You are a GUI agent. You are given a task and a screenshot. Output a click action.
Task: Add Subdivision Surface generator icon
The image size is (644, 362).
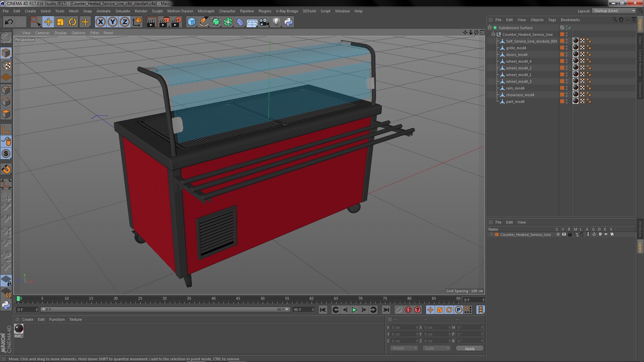(216, 22)
